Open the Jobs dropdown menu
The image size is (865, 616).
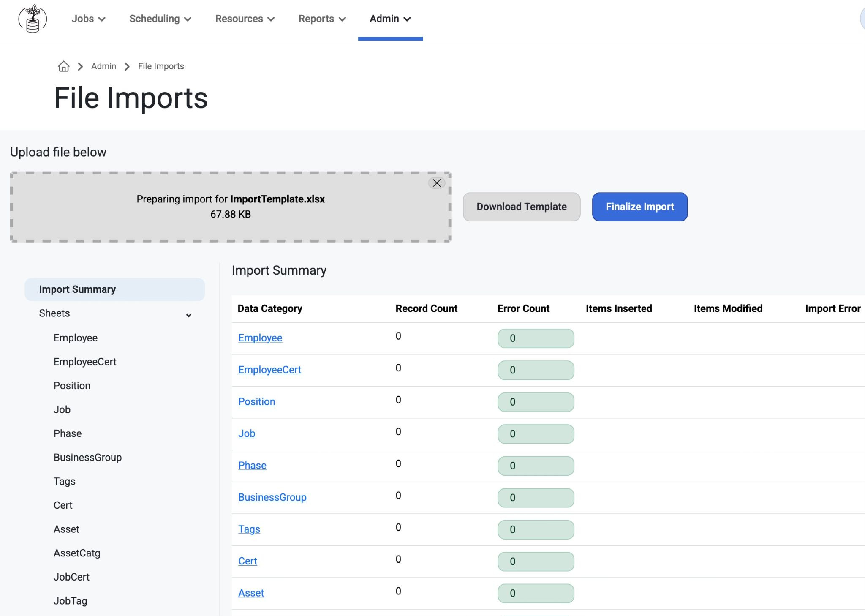pos(88,19)
